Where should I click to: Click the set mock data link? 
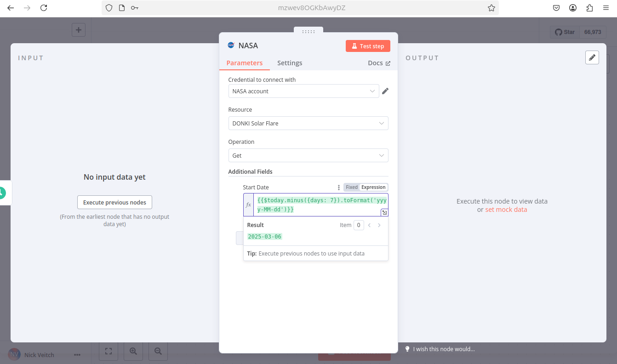(x=506, y=210)
